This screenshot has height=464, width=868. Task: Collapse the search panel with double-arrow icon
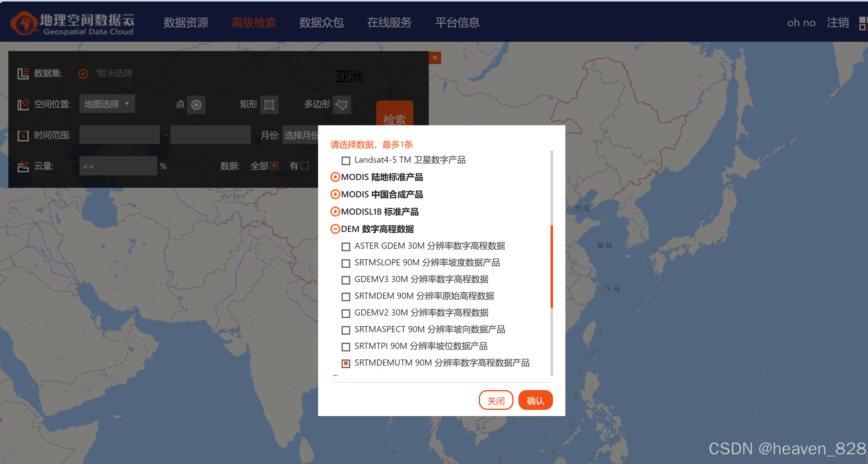pyautogui.click(x=435, y=58)
